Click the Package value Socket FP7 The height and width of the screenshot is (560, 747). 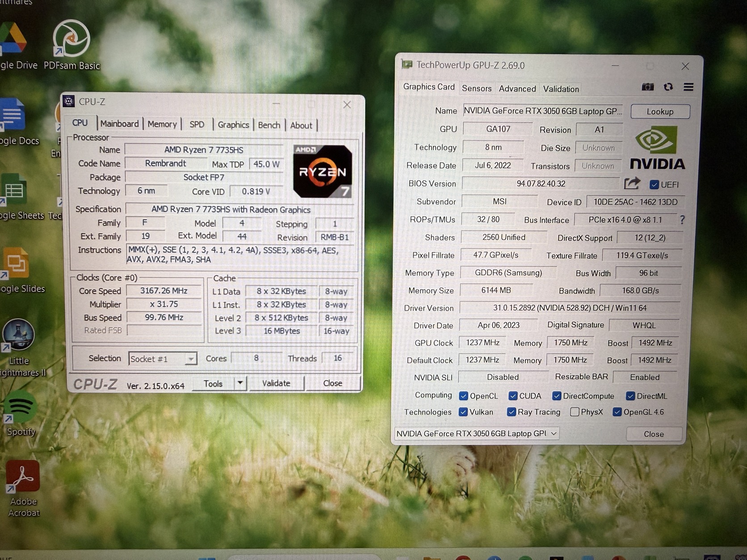(204, 177)
